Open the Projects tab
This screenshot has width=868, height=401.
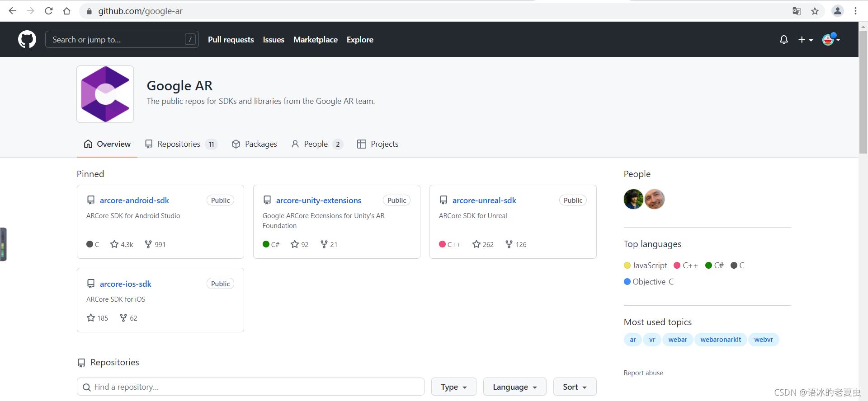point(378,144)
